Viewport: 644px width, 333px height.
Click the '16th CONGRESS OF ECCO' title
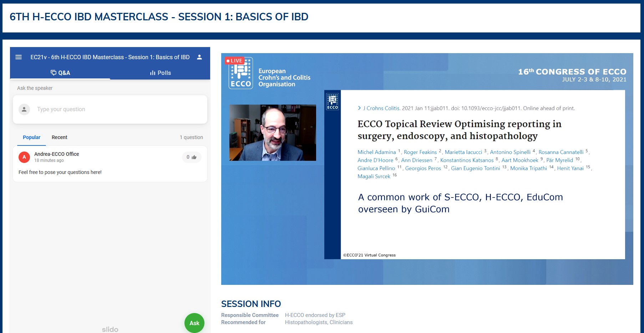click(x=572, y=72)
